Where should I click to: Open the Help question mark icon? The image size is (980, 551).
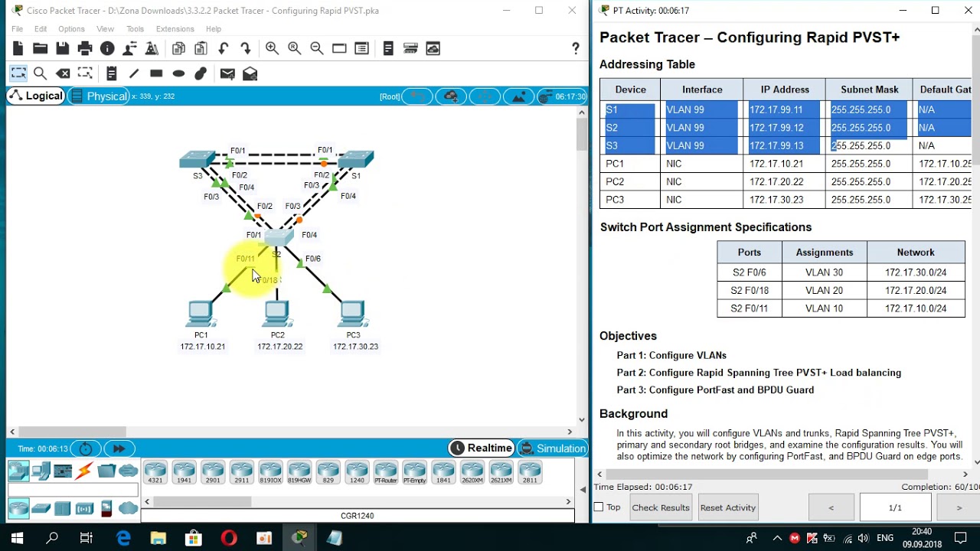576,49
